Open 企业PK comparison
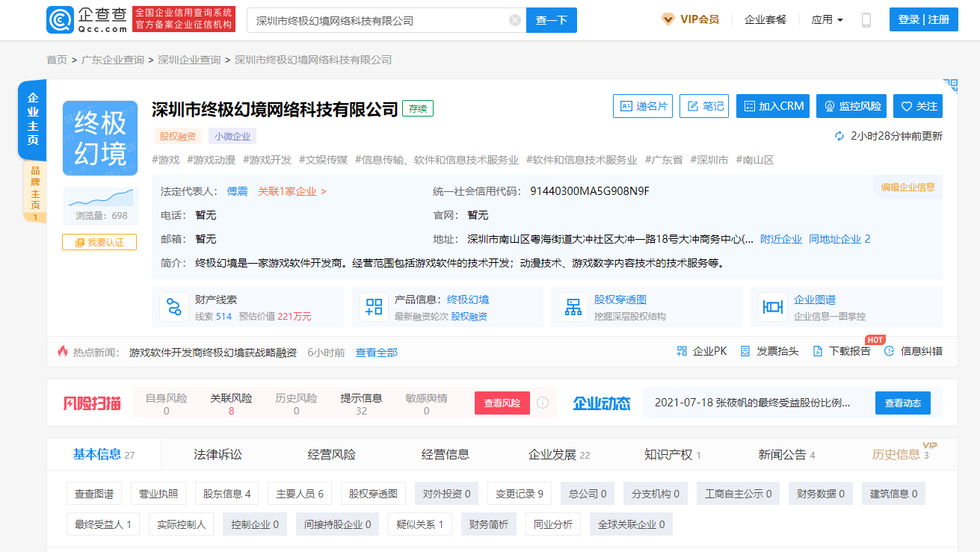This screenshot has width=980, height=552. [x=701, y=351]
